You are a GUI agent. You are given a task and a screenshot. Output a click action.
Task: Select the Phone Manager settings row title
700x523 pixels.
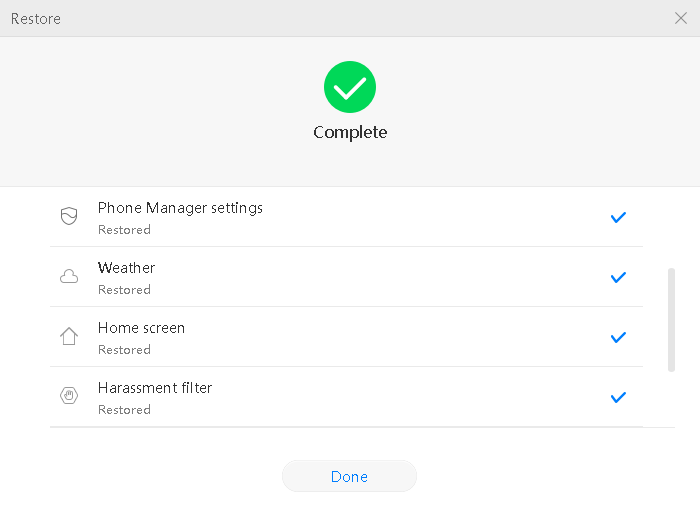pos(180,208)
